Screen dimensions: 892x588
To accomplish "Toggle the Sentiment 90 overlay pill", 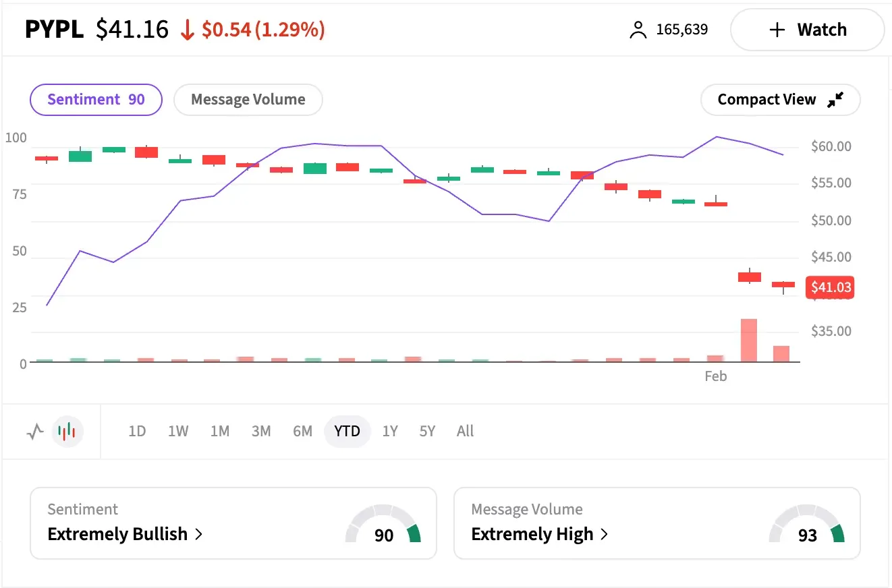I will 96,99.
